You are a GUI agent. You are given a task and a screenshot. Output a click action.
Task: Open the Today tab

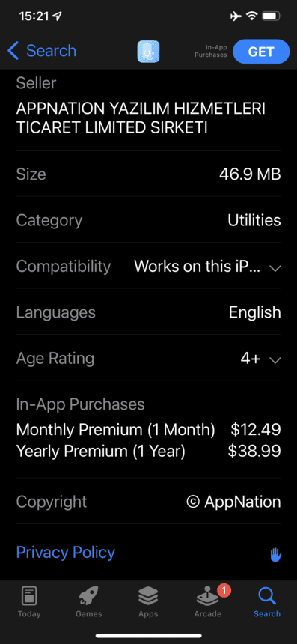click(x=29, y=602)
